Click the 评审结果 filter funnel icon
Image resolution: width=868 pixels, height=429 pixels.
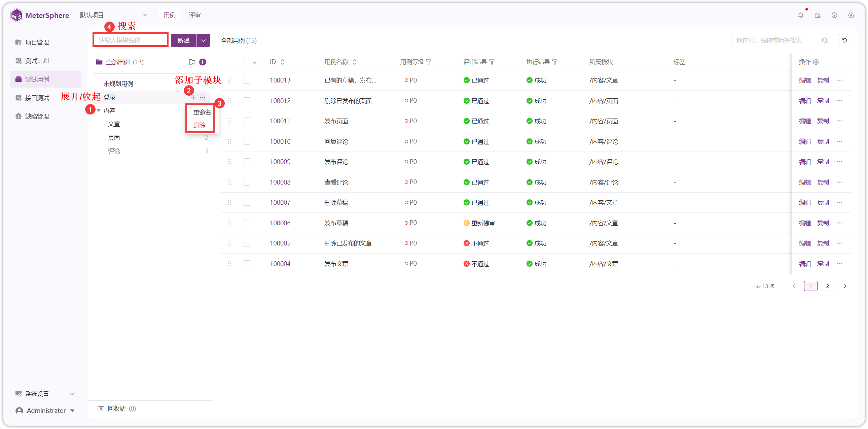click(x=492, y=62)
